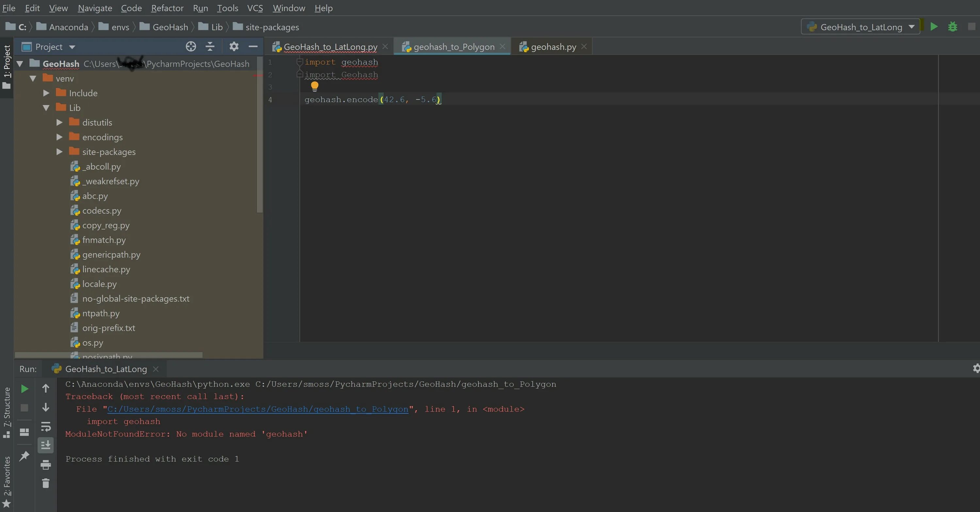Select orig-prefix.txt in the project tree
980x512 pixels.
tap(108, 328)
